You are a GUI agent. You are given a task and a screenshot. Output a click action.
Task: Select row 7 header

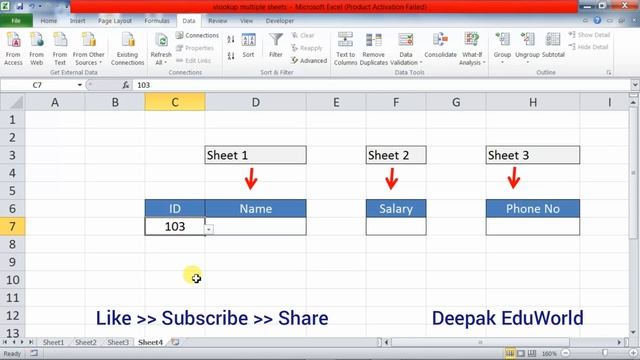click(12, 226)
